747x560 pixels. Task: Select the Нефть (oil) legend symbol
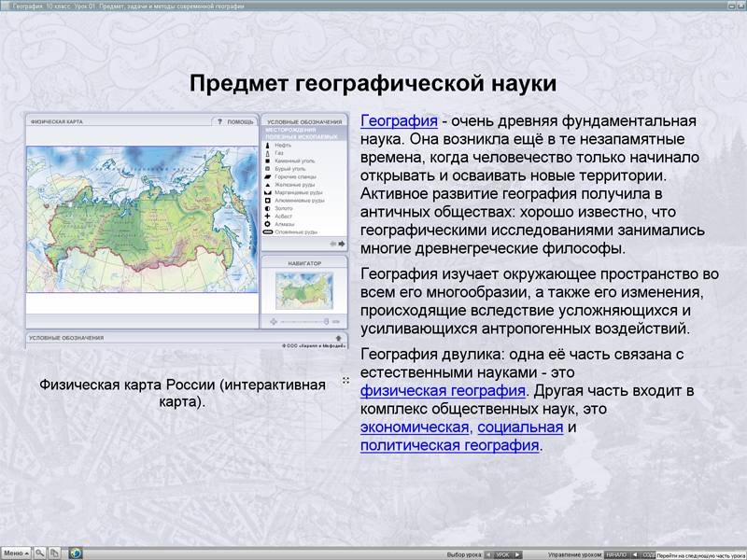pyautogui.click(x=268, y=146)
